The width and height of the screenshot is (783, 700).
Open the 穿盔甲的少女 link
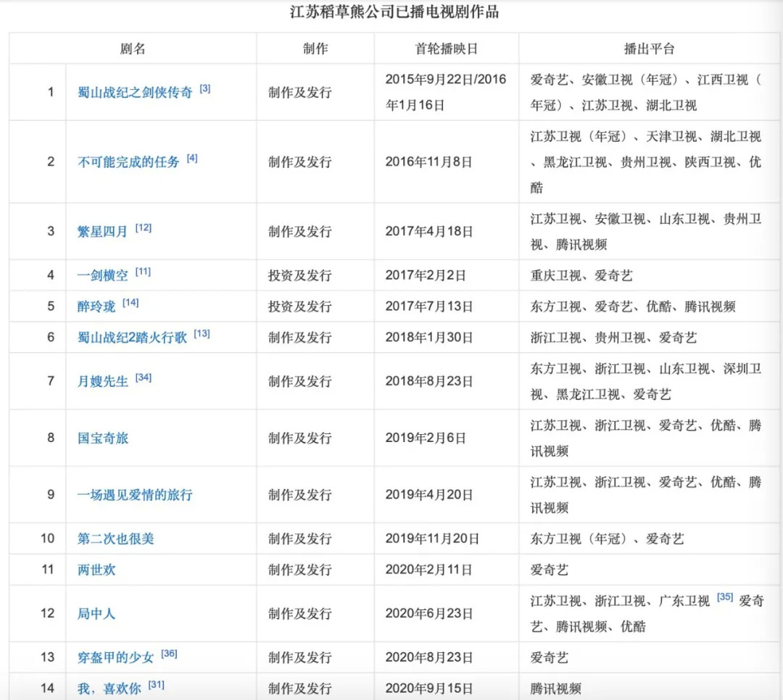115,658
